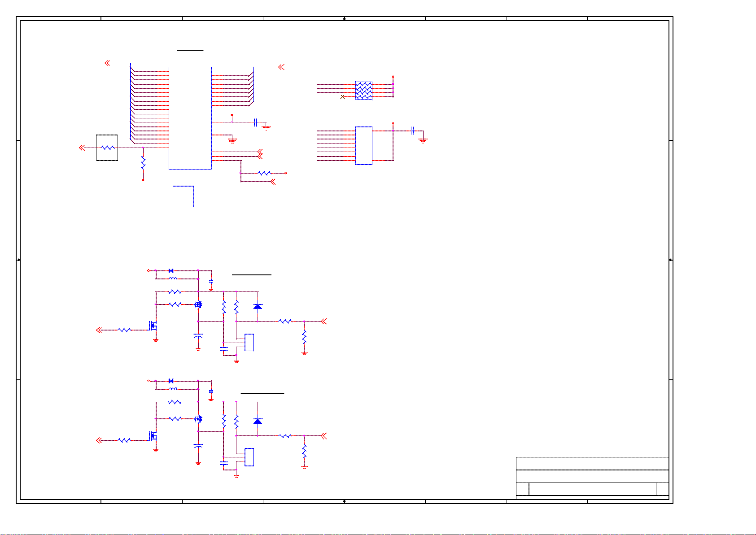756x535 pixels.
Task: Select the large multi-pin IC symbol body
Action: pyautogui.click(x=190, y=118)
